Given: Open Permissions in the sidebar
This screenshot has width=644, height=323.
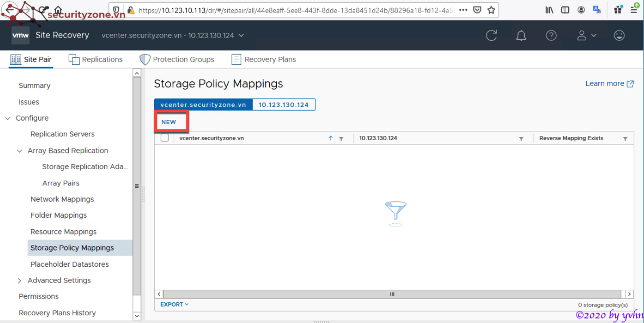Looking at the screenshot, I should click(39, 296).
